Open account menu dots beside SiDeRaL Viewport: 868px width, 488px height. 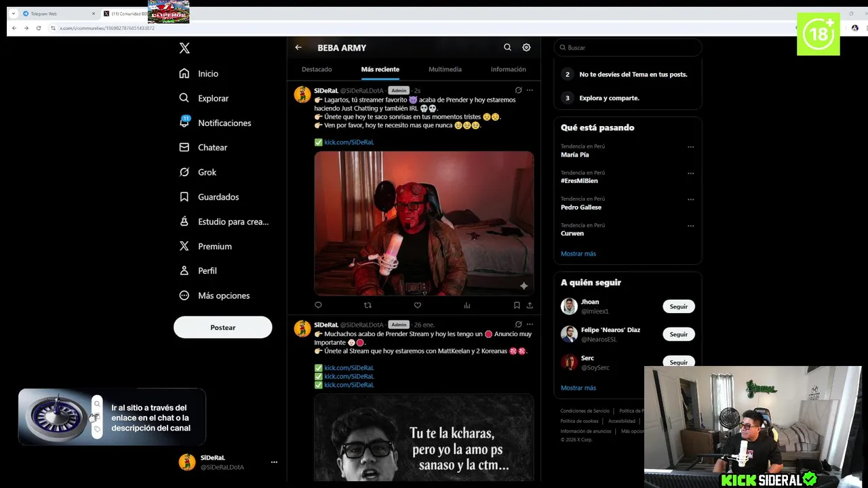274,462
